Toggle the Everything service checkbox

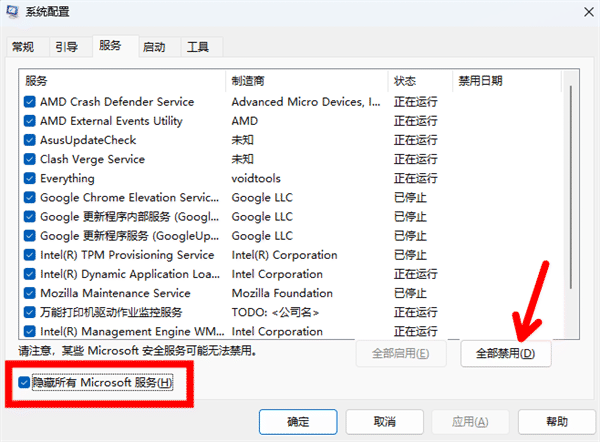pos(29,178)
